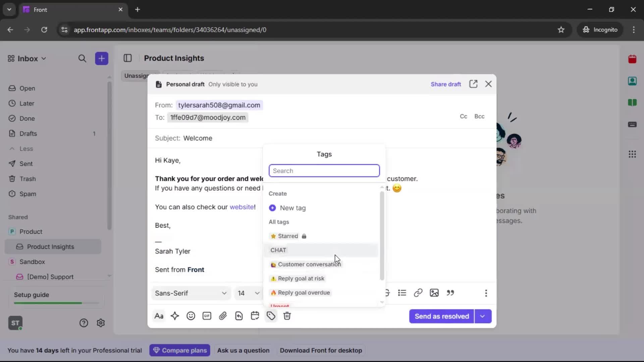
Task: Expand Send as resolved options arrow
Action: [483, 316]
